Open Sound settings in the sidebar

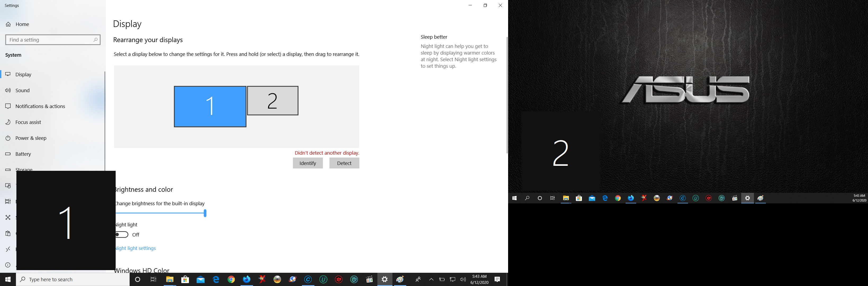coord(22,90)
